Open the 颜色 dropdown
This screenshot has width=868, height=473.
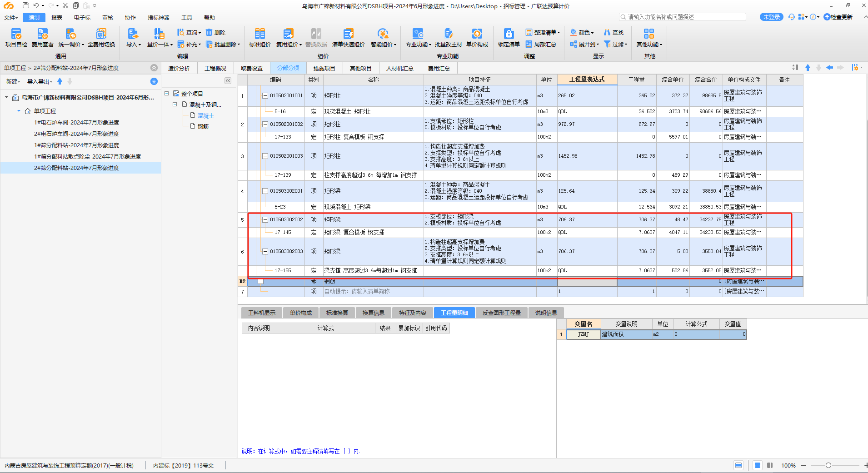[x=582, y=32]
